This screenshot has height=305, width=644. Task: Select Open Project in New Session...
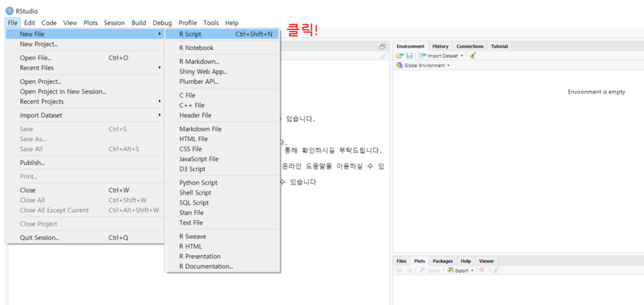click(85, 92)
